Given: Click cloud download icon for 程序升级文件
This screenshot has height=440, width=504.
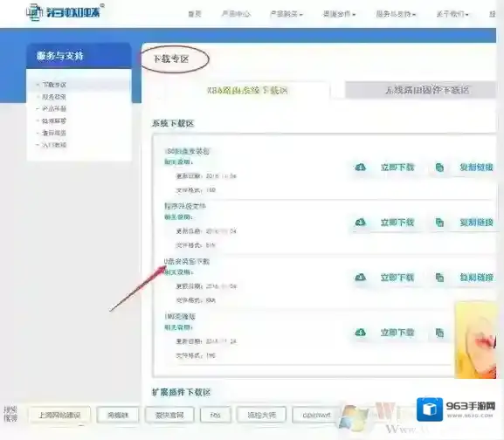Looking at the screenshot, I should coord(361,223).
